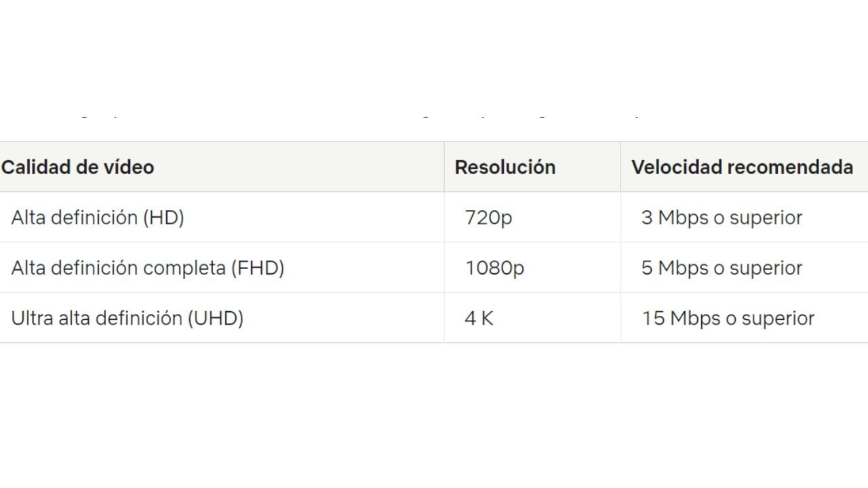Select the "1080p" resolution value

pos(494,268)
